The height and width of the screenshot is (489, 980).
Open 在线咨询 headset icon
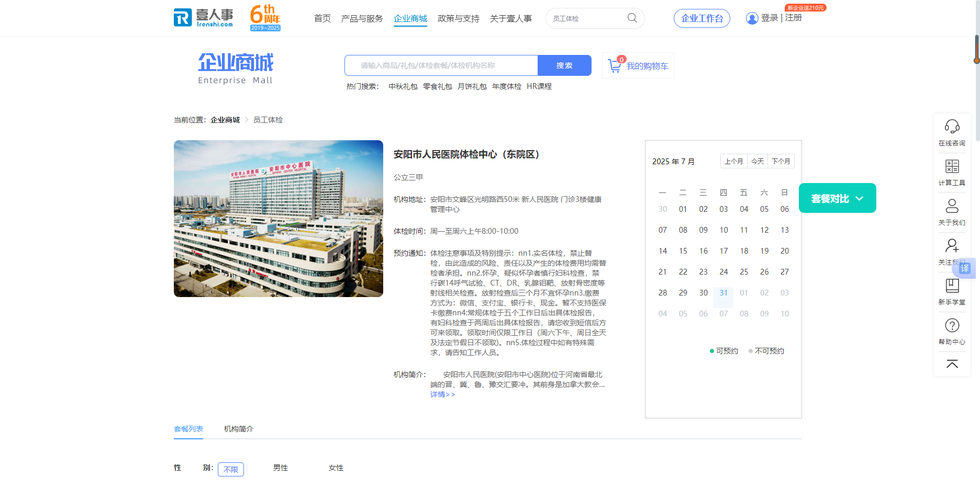click(x=952, y=127)
